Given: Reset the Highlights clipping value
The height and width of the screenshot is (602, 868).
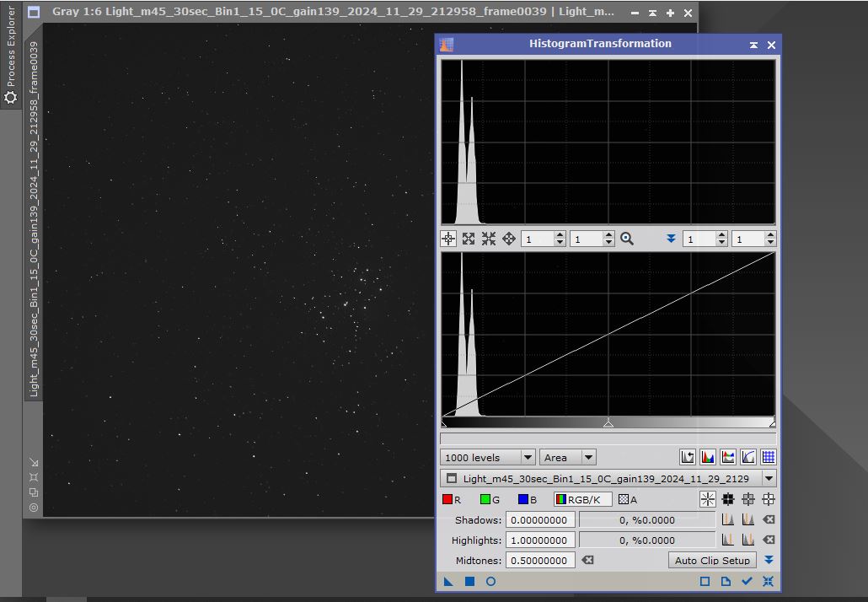Looking at the screenshot, I should coord(769,540).
